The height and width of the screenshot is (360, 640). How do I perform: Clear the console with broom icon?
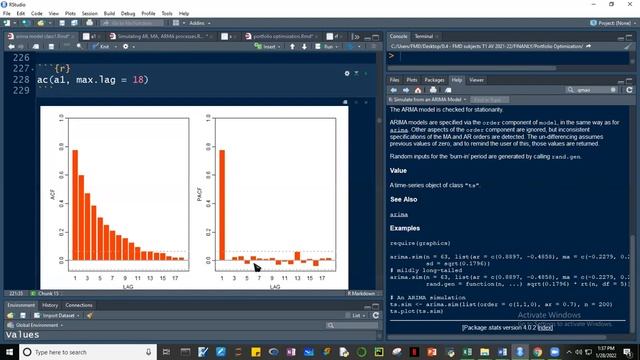627,47
